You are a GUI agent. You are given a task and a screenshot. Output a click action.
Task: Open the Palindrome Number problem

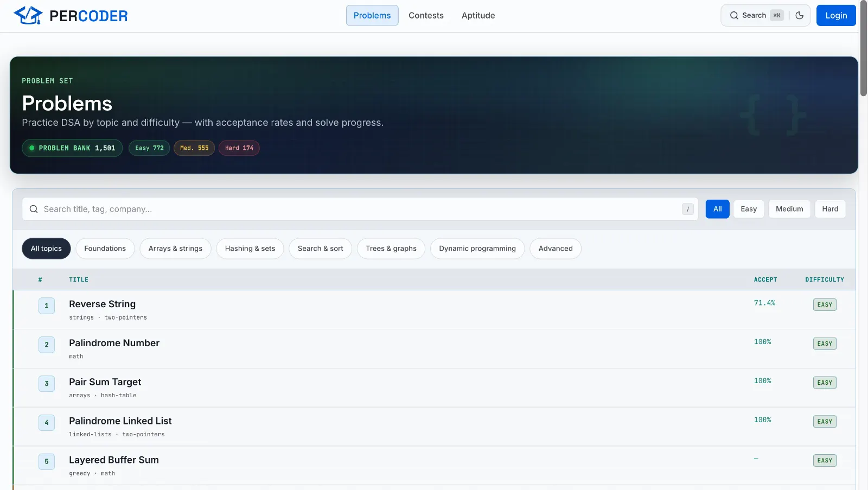point(114,343)
